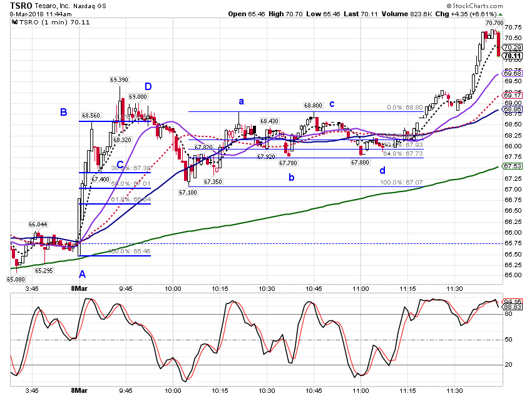The width and height of the screenshot is (532, 396).
Task: Click the Chg +4.35 (+6.61%) figure
Action: 466,14
